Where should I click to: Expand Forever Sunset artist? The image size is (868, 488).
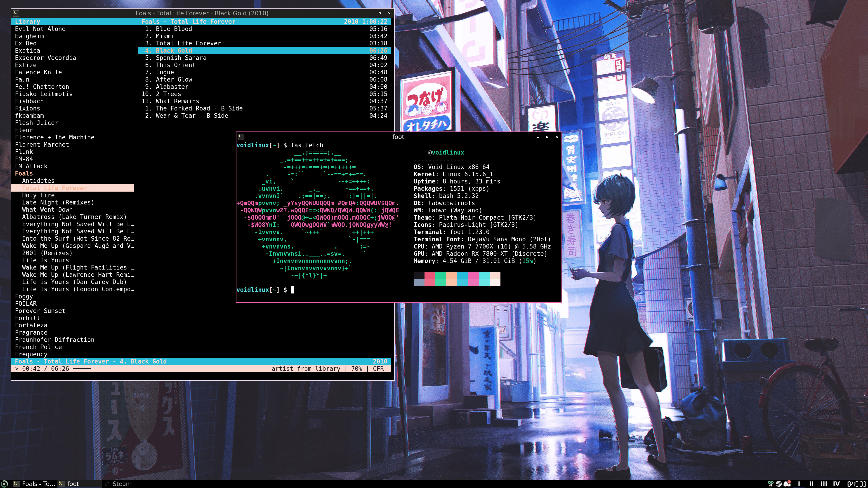click(40, 311)
